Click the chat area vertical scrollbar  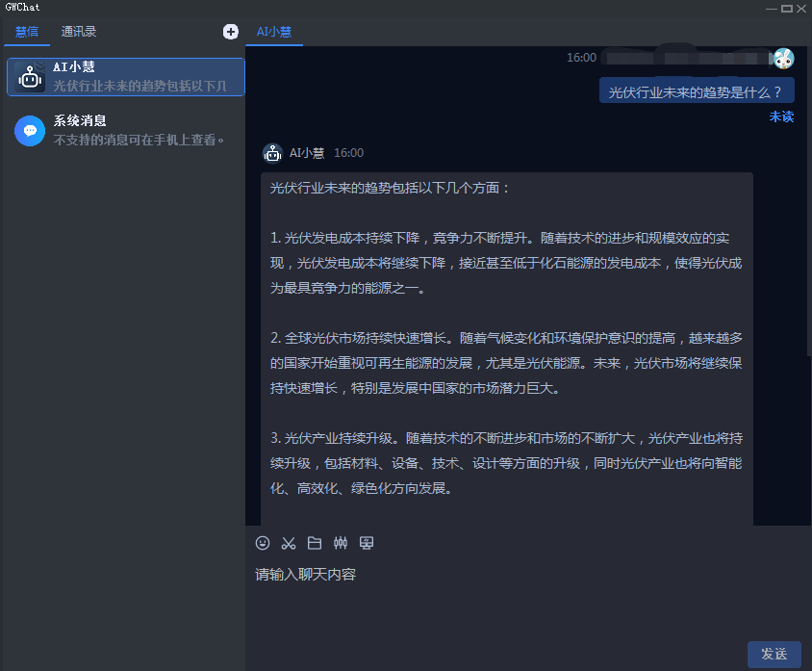tap(809, 202)
